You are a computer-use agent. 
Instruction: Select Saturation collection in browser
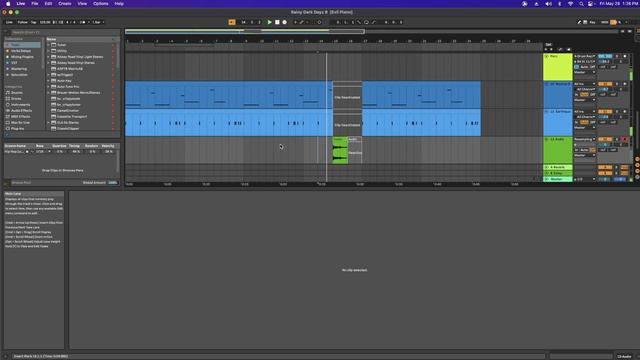(x=19, y=75)
